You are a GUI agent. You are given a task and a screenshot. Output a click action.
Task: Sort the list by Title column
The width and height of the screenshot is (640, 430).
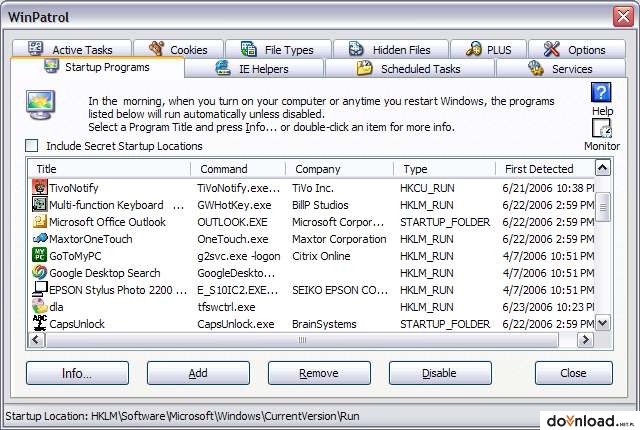pyautogui.click(x=110, y=169)
